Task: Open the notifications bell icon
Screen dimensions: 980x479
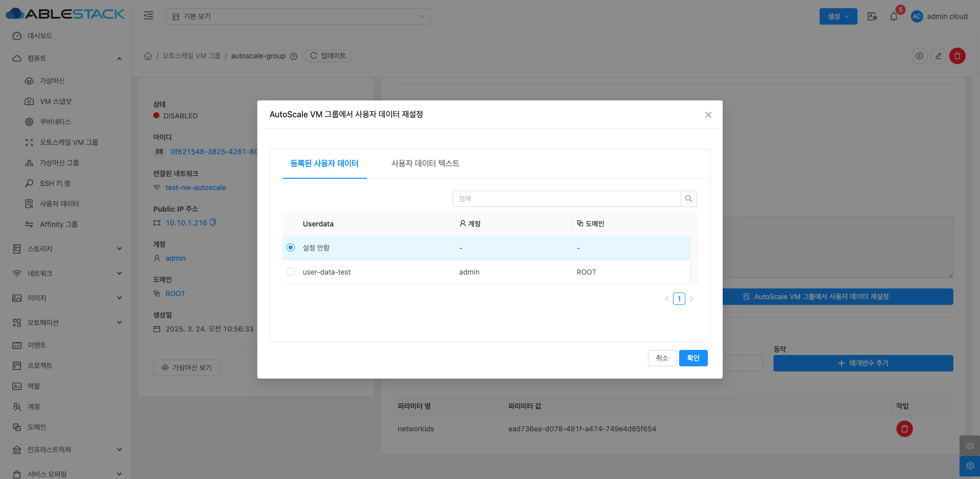Action: (x=893, y=16)
